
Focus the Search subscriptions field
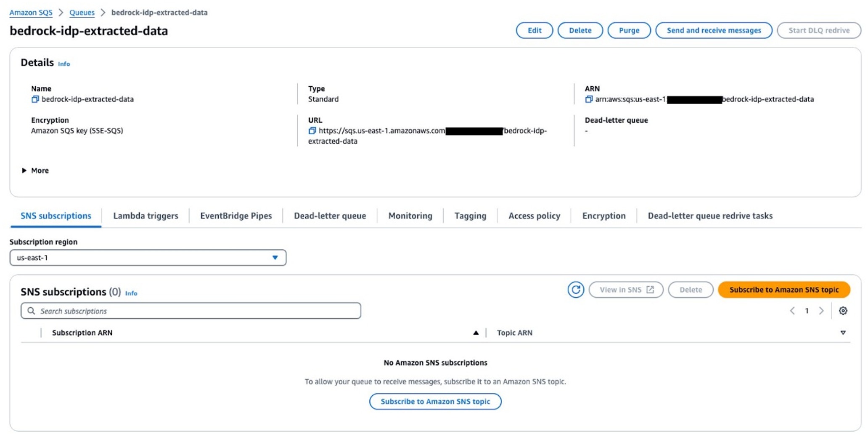[x=191, y=311]
